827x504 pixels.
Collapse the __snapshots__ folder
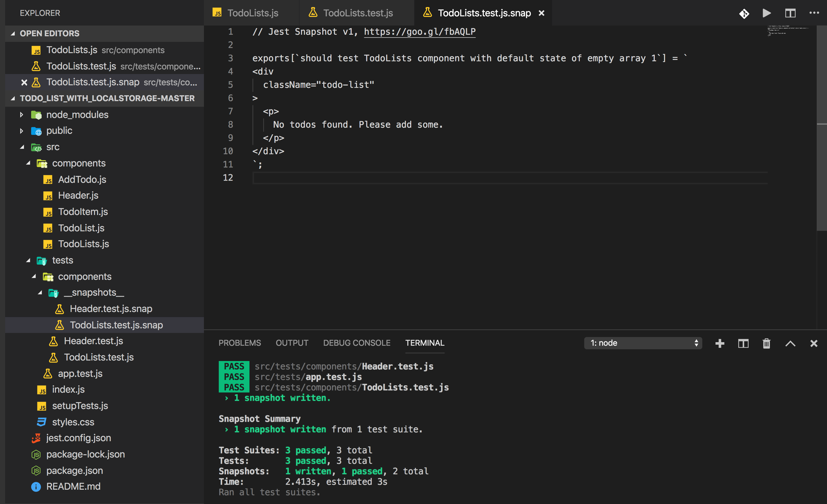click(x=40, y=292)
